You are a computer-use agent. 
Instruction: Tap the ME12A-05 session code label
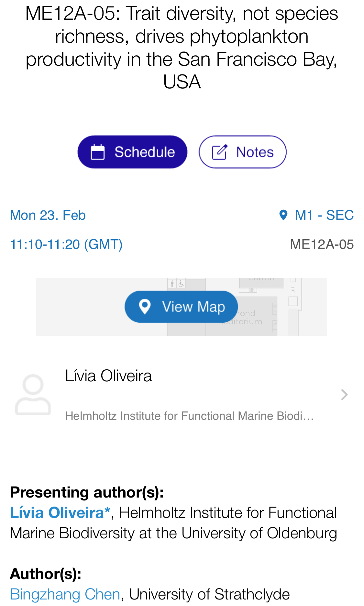(322, 244)
